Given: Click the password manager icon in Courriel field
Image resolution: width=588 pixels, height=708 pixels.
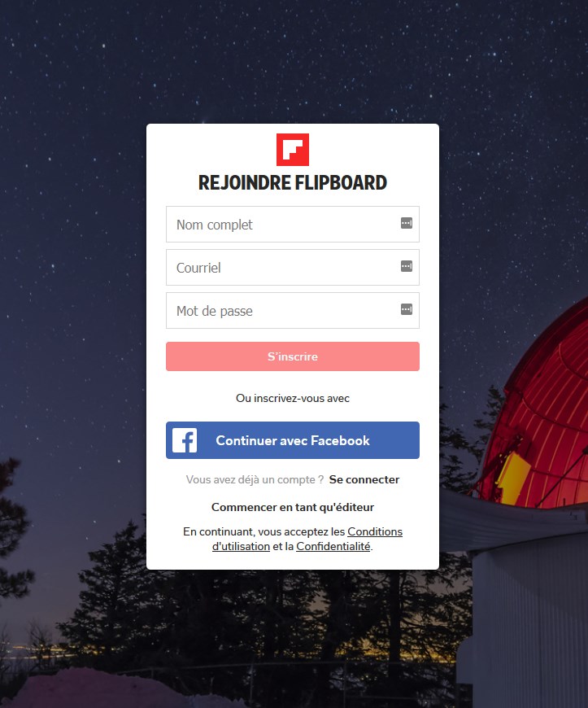Looking at the screenshot, I should click(407, 266).
